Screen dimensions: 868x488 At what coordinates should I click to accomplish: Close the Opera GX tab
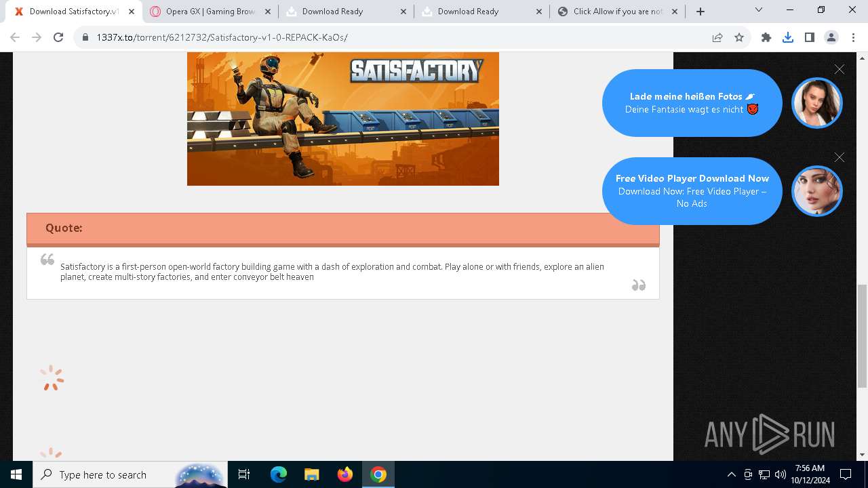pos(268,12)
